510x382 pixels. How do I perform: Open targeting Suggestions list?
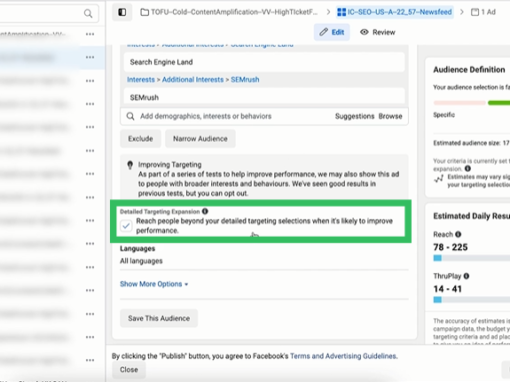[355, 116]
